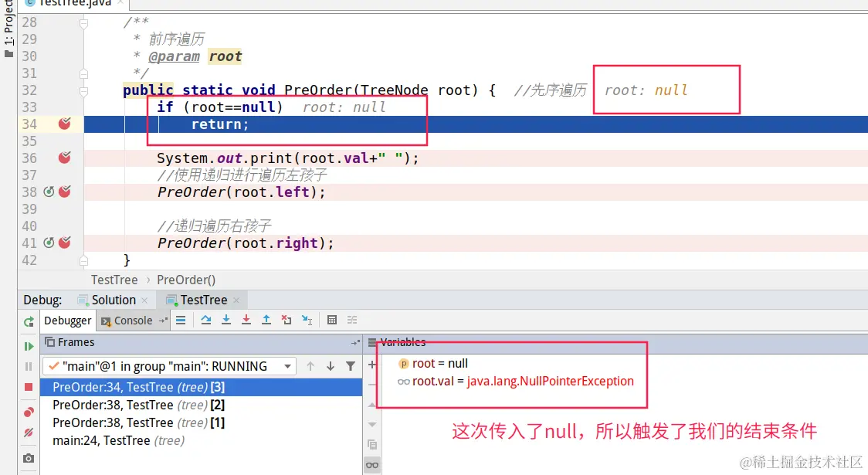Toggle breakpoint on line 41

point(64,243)
